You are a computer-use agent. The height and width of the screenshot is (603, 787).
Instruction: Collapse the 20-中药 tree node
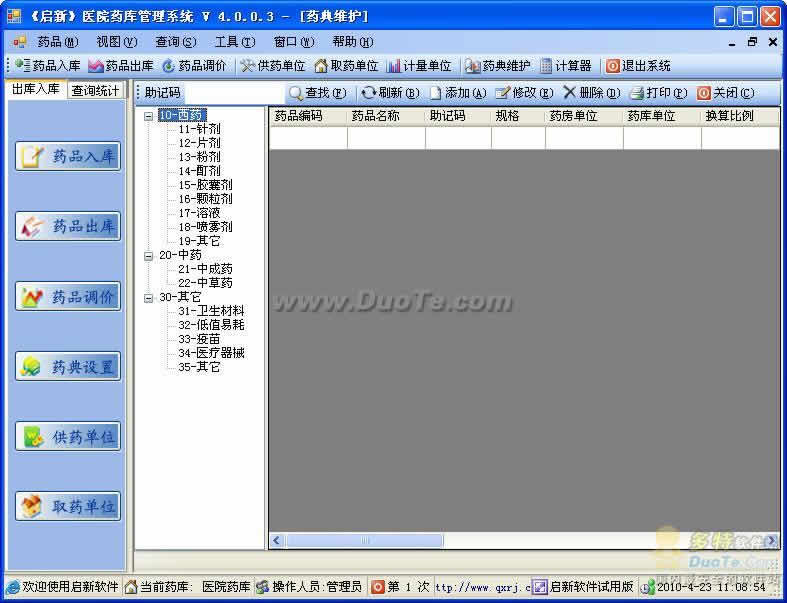coord(149,256)
